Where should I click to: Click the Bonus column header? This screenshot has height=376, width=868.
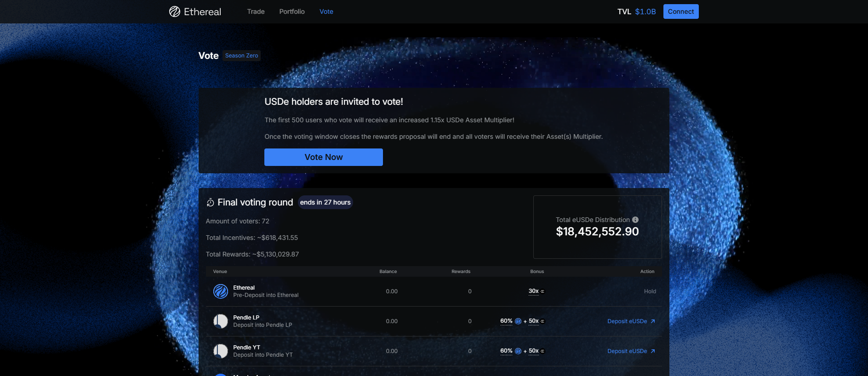point(537,272)
